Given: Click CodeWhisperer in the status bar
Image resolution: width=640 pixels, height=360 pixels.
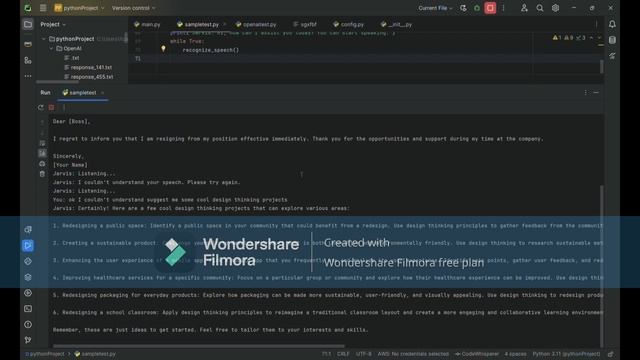Looking at the screenshot, I should coord(477,354).
